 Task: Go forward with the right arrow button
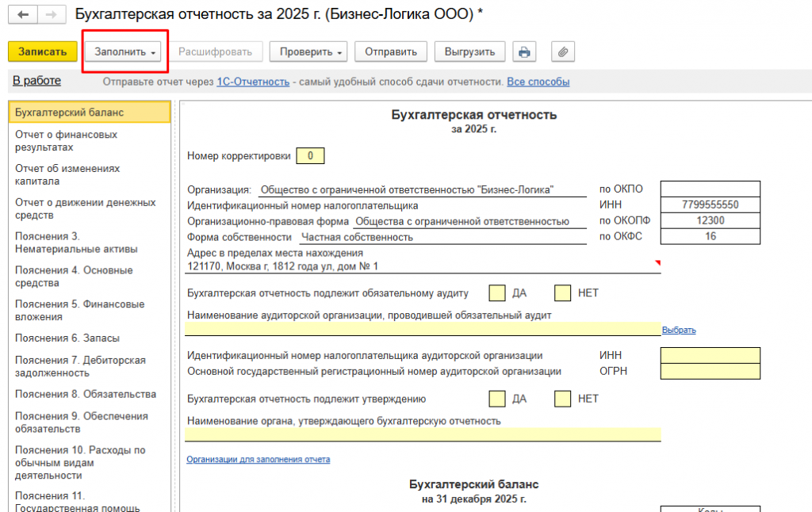pyautogui.click(x=52, y=14)
